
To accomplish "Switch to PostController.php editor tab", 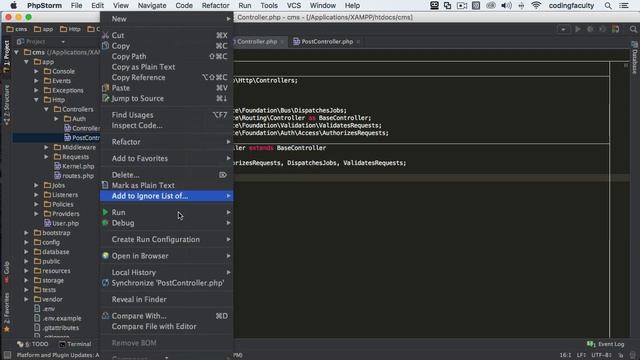I will click(327, 42).
